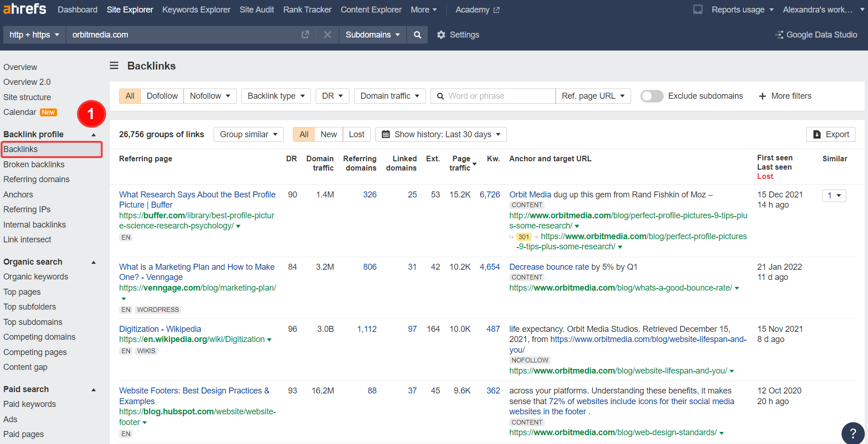
Task: Open the DR filter dropdown
Action: 332,96
